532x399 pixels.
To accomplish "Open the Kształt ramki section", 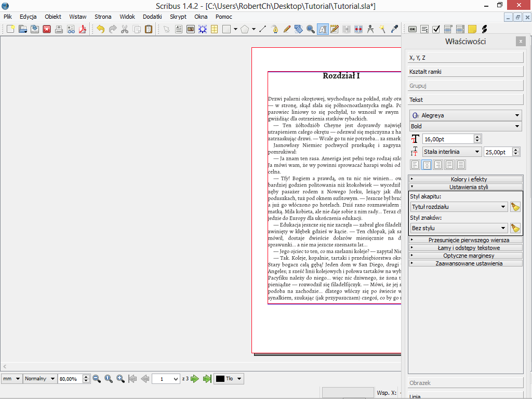I will [x=465, y=72].
